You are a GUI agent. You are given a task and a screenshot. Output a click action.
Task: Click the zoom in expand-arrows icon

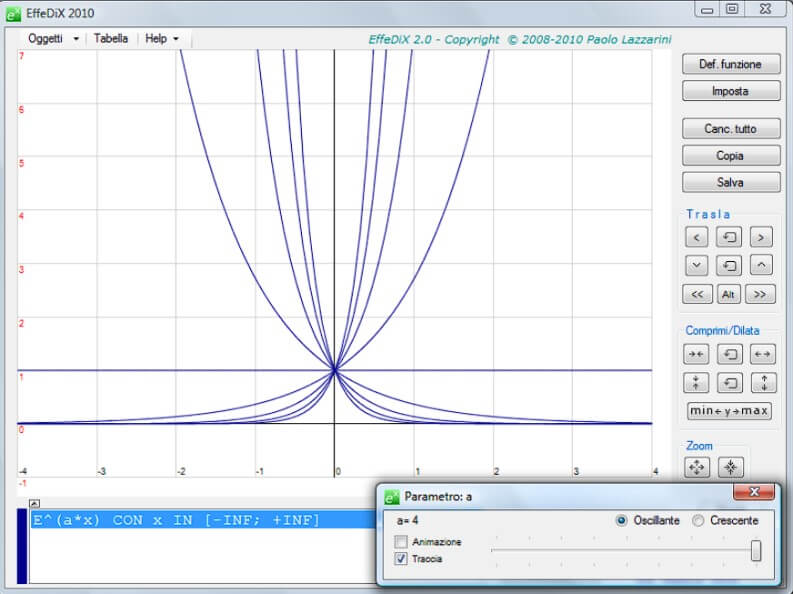(x=697, y=467)
